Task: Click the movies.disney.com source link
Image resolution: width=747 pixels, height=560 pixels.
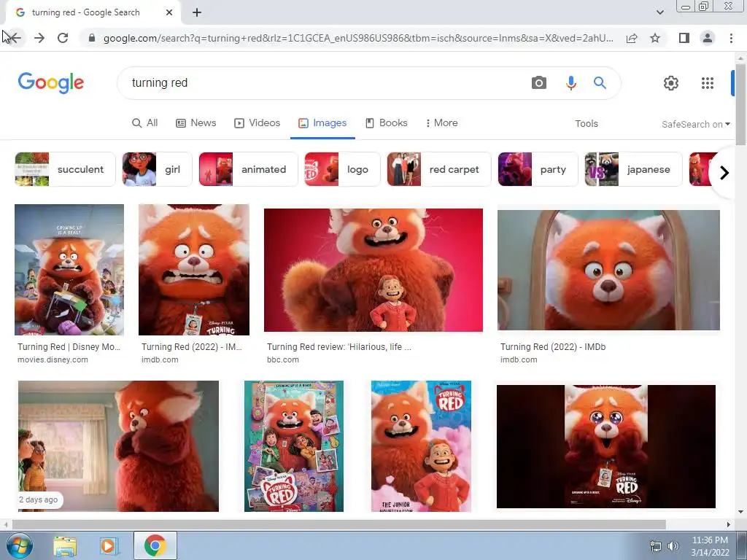Action: click(x=53, y=359)
